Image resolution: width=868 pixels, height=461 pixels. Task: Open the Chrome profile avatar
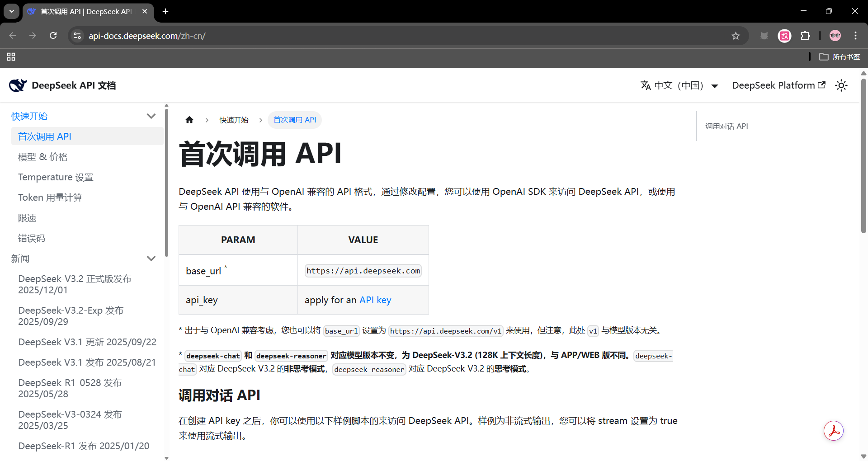tap(835, 36)
